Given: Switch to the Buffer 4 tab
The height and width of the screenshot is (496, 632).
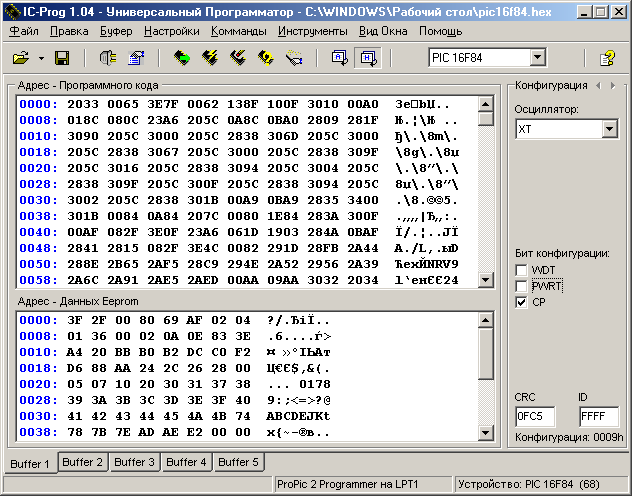Looking at the screenshot, I should coord(186,462).
